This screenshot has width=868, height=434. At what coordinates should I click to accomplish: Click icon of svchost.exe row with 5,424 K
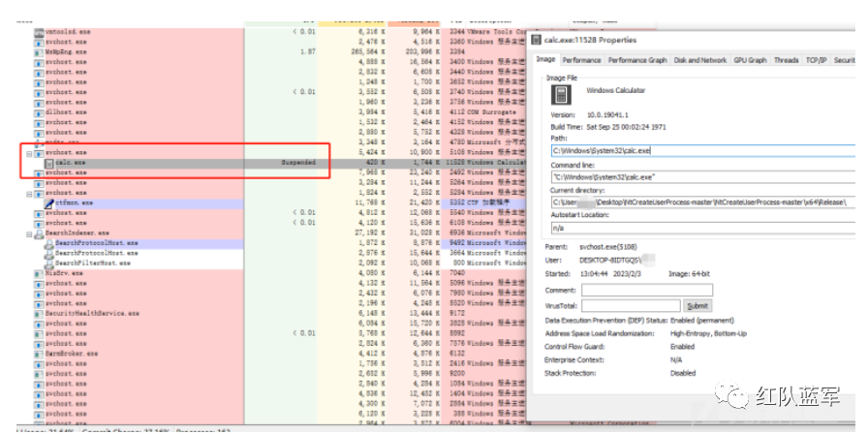coord(38,153)
